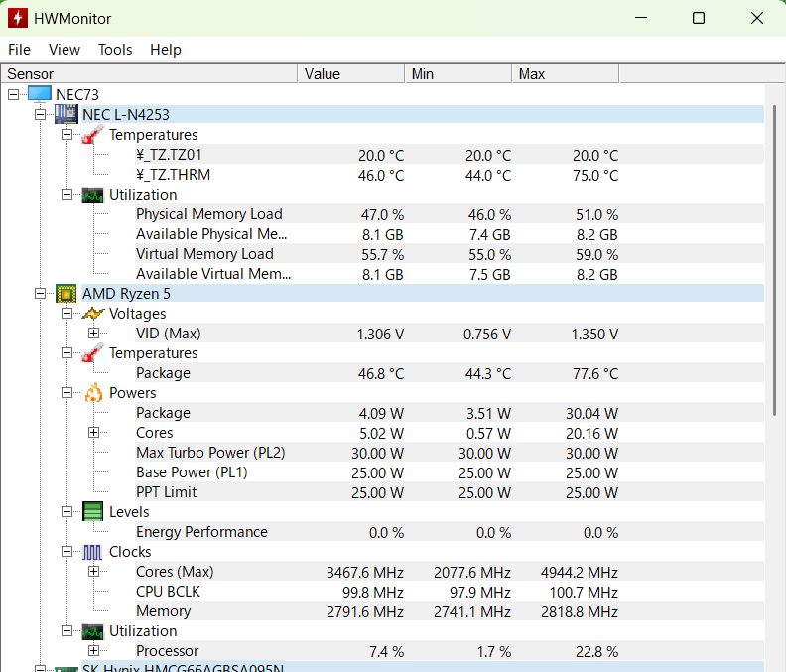Click the Voltages lightning icon under AMD Ryzen
The image size is (786, 672).
click(92, 314)
